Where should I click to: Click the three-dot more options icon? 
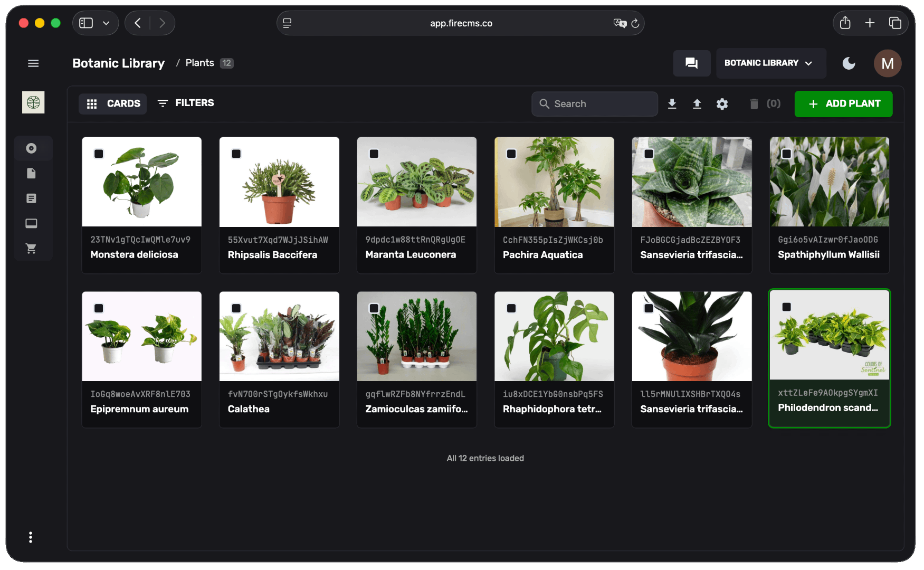[31, 537]
